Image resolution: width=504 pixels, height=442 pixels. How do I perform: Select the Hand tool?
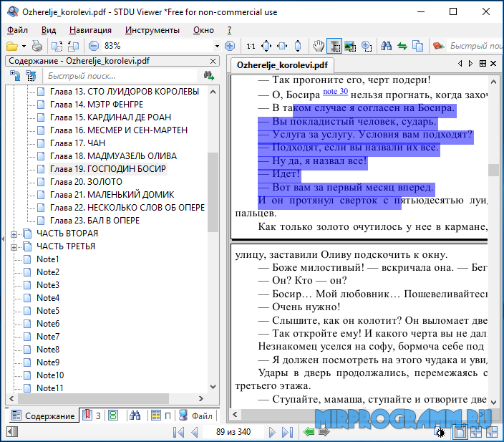[319, 46]
